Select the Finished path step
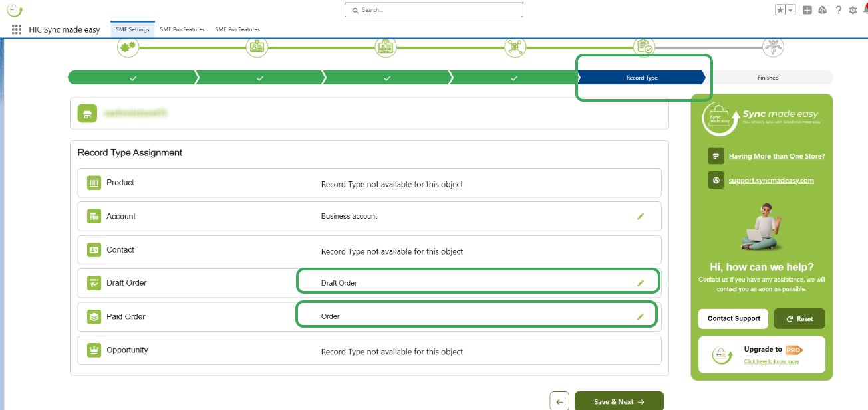Screen dimensions: 868x410 coord(768,78)
